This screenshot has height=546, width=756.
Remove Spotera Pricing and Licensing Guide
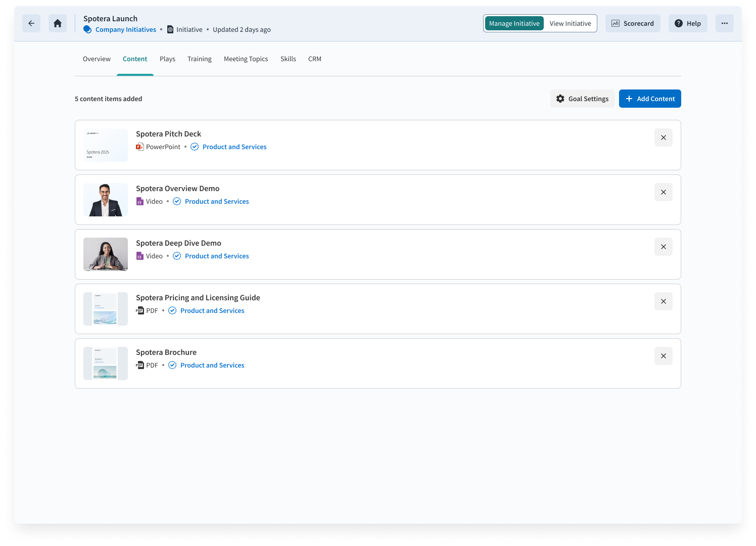click(x=663, y=301)
